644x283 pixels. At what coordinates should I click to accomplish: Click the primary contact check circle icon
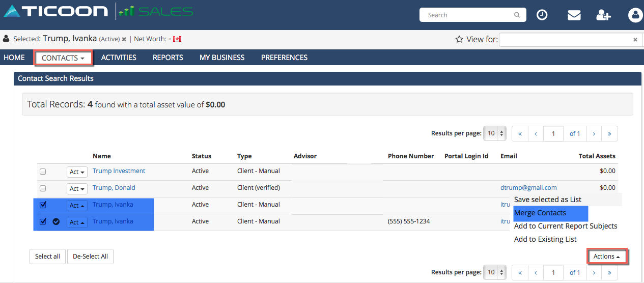pos(56,221)
